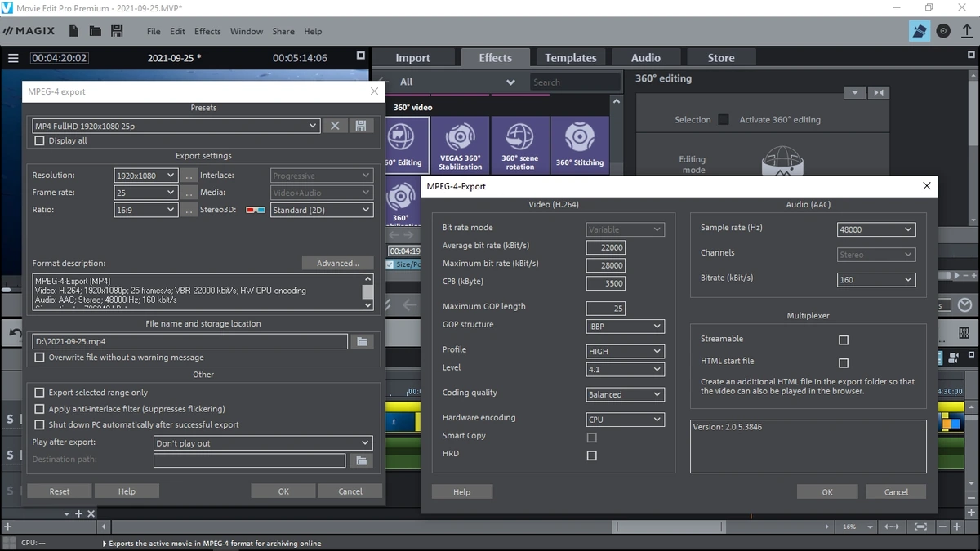This screenshot has height=551, width=980.
Task: Switch to the Import tab
Action: (412, 58)
